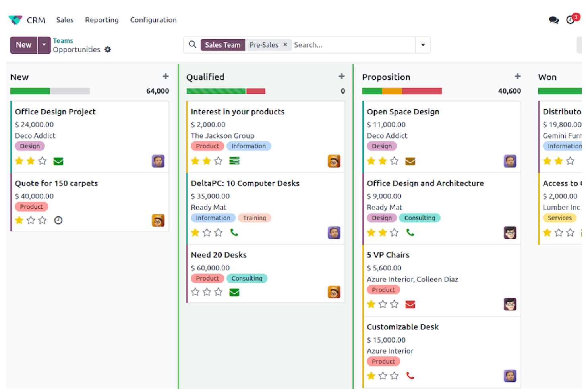Click Services tag on Lumber Inc card
The height and width of the screenshot is (389, 588).
[559, 218]
